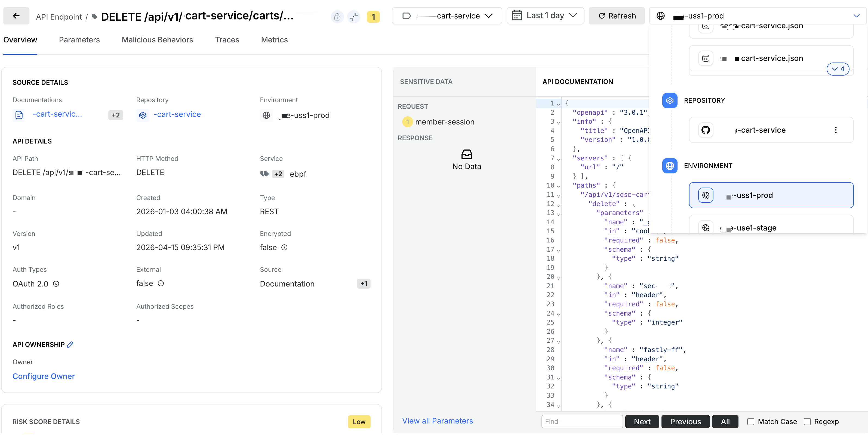Click the environment icon on the -use1-stage entry
The height and width of the screenshot is (436, 868).
coord(706,228)
